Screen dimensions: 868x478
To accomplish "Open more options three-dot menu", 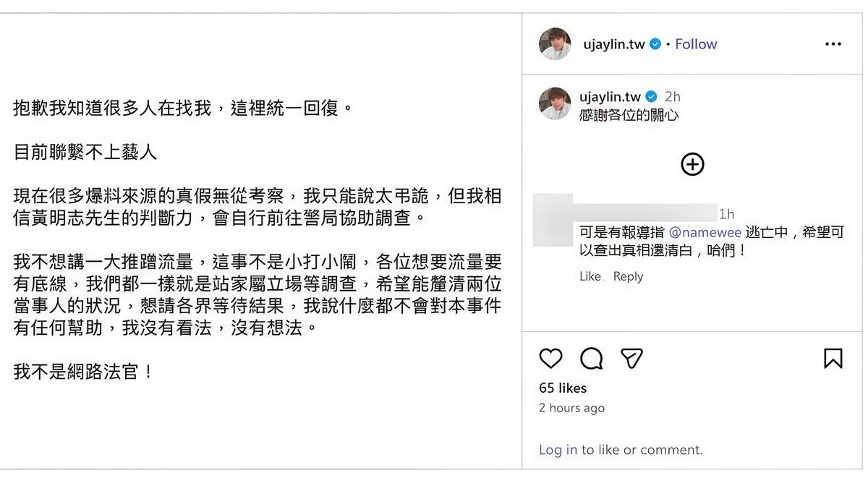I will click(x=833, y=44).
